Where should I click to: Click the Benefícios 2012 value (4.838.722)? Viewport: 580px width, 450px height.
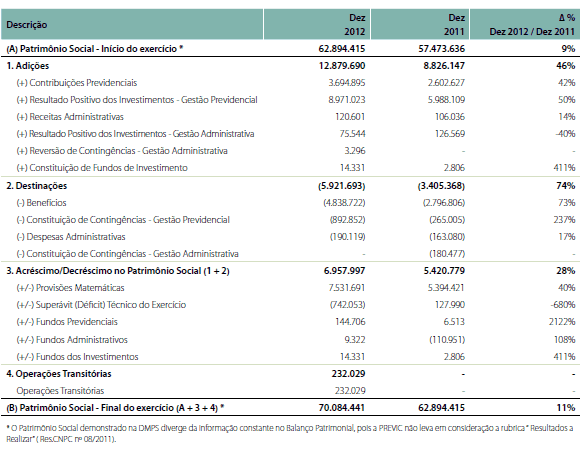click(344, 203)
